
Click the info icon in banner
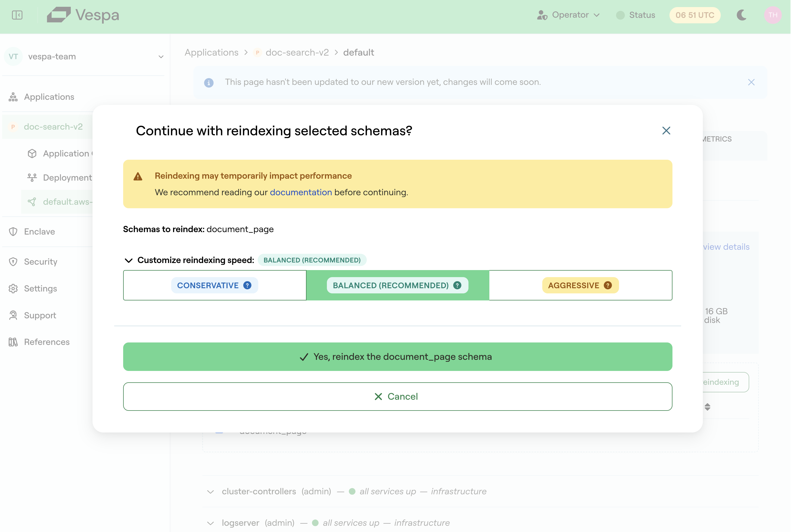pos(209,82)
